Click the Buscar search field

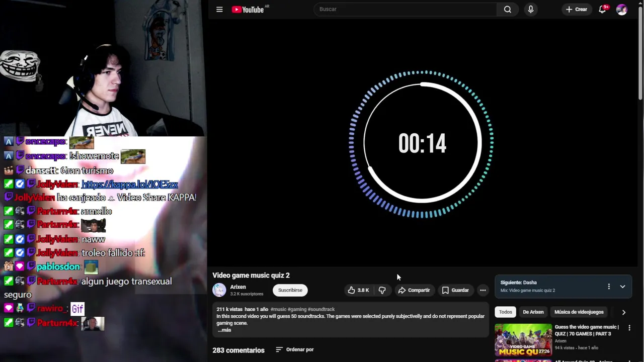[406, 9]
